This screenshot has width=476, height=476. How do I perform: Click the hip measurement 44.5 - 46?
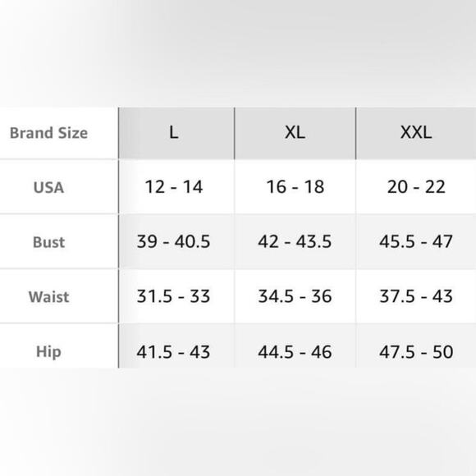tap(295, 352)
